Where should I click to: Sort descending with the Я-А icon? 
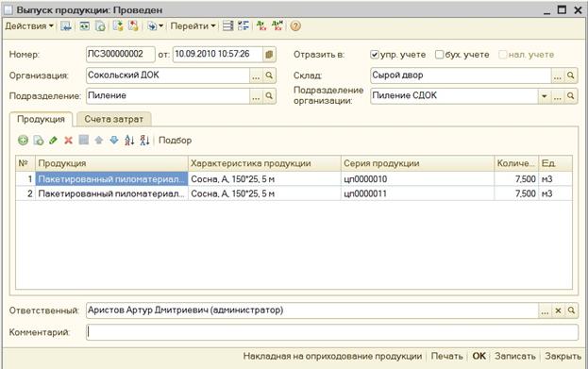click(144, 141)
